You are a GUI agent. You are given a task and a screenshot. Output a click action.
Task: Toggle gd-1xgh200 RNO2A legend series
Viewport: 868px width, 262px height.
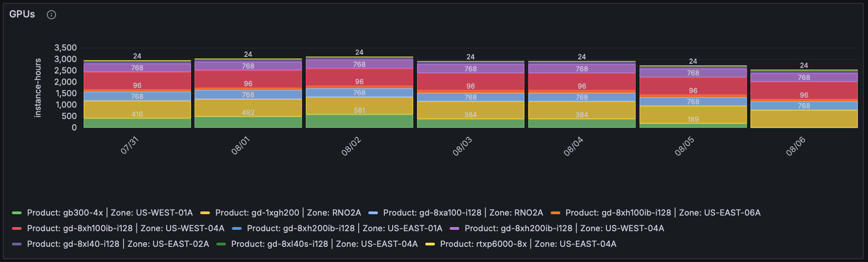[x=288, y=213]
